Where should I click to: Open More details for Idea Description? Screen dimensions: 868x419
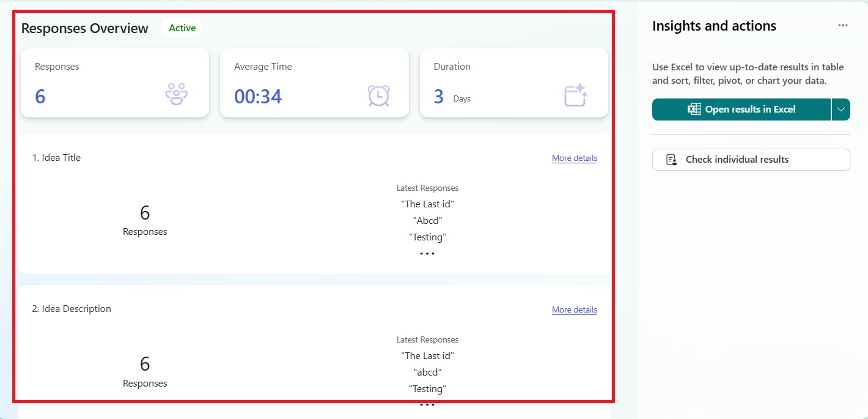(574, 310)
